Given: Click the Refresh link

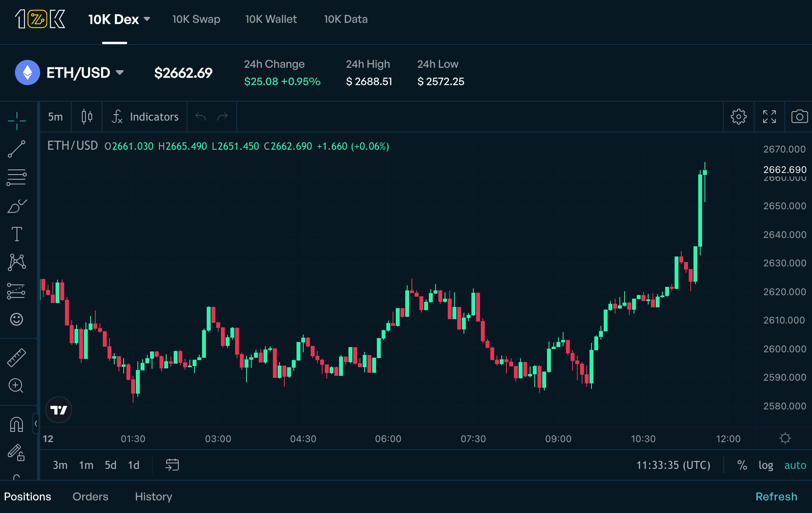Looking at the screenshot, I should pyautogui.click(x=776, y=496).
